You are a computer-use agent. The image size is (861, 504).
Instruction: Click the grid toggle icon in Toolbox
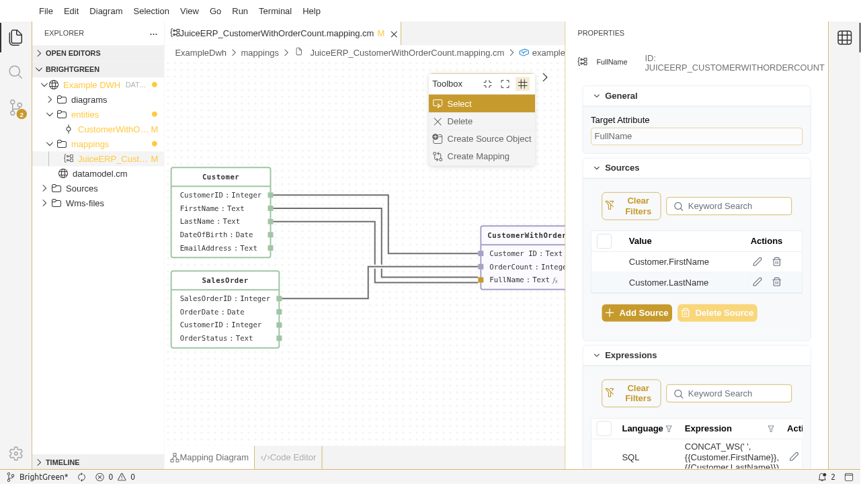tap(522, 84)
